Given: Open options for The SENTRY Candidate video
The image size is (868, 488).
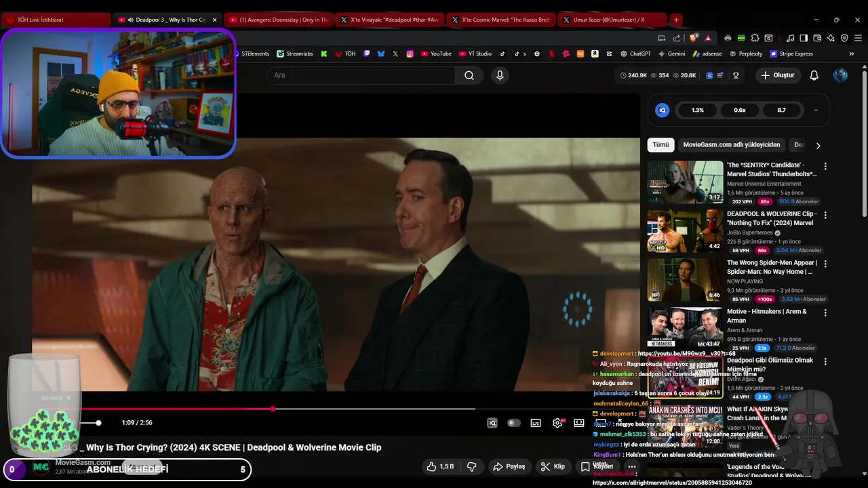Looking at the screenshot, I should point(825,166).
